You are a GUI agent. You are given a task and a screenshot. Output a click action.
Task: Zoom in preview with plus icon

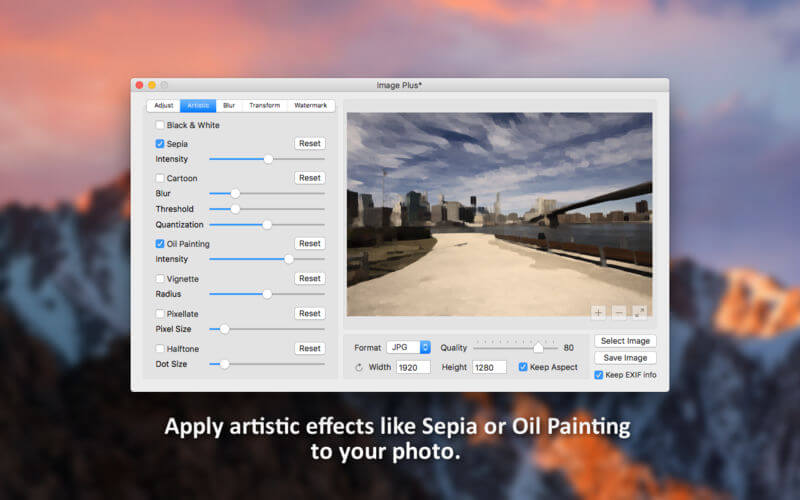(x=598, y=312)
